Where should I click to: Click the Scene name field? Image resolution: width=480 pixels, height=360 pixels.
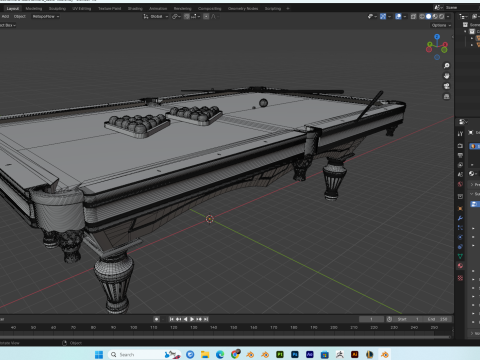tap(463, 7)
